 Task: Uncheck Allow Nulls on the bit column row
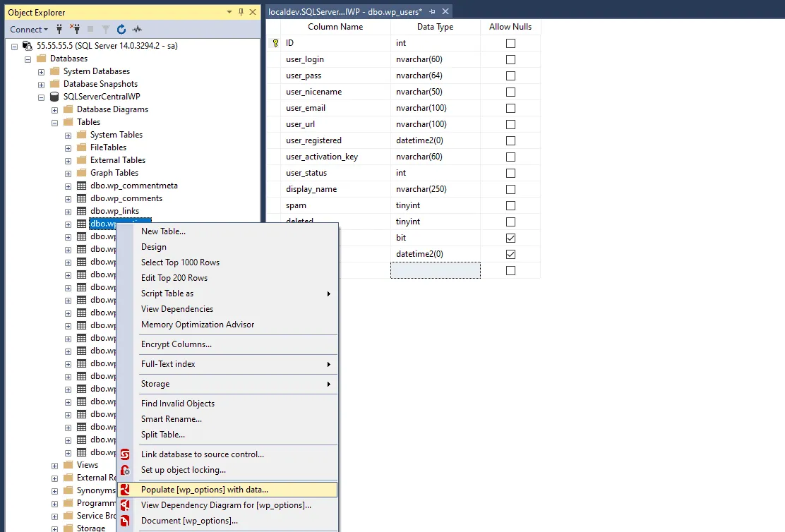click(510, 238)
